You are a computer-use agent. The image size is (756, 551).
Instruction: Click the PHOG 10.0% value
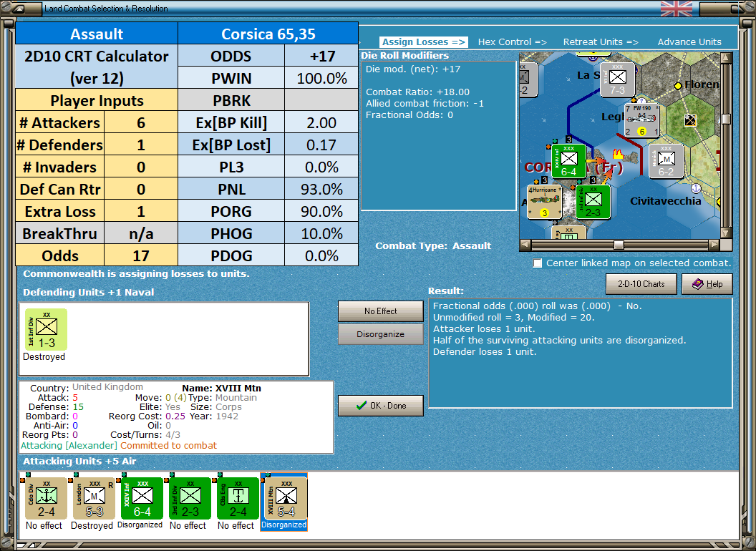(x=321, y=234)
